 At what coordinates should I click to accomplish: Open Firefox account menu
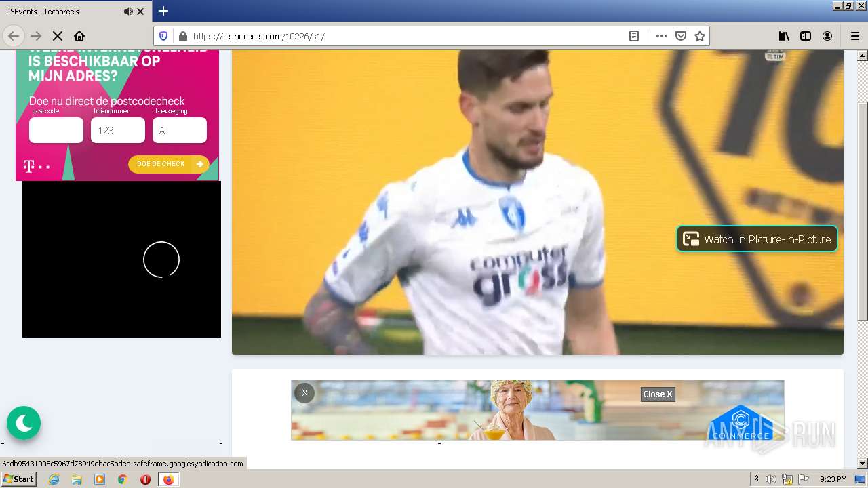[x=827, y=36]
